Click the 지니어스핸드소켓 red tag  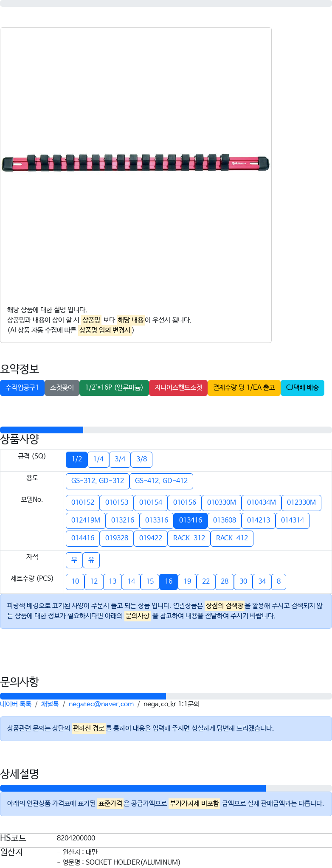click(178, 388)
